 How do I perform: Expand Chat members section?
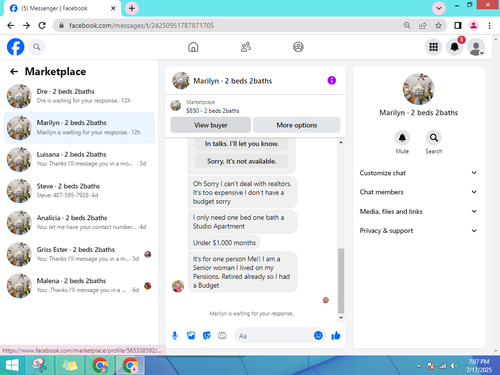[x=418, y=192]
